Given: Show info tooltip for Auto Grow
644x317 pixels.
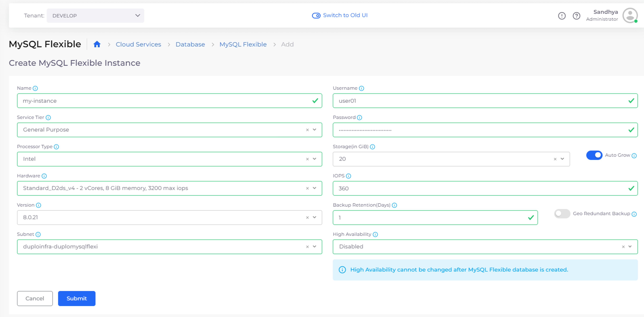Looking at the screenshot, I should 634,156.
